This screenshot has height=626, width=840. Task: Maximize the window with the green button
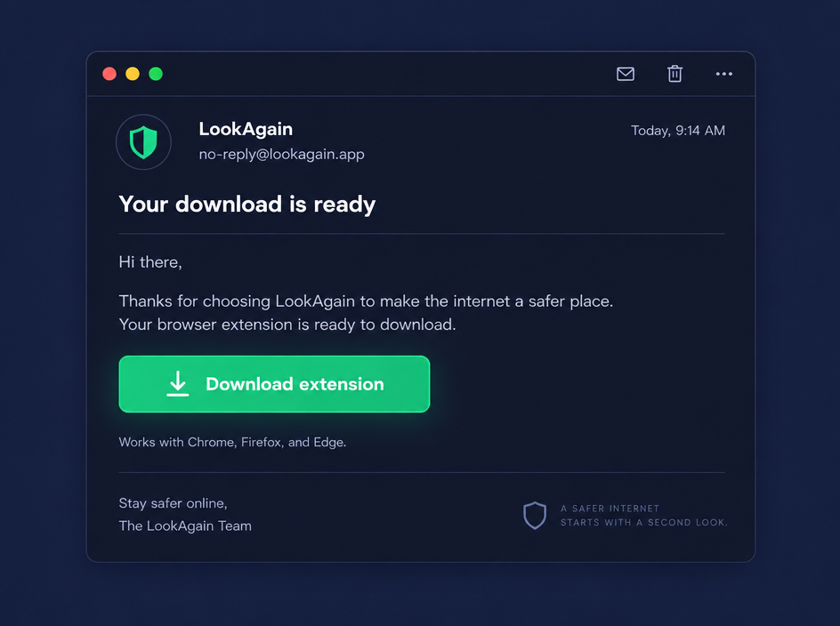coord(156,74)
